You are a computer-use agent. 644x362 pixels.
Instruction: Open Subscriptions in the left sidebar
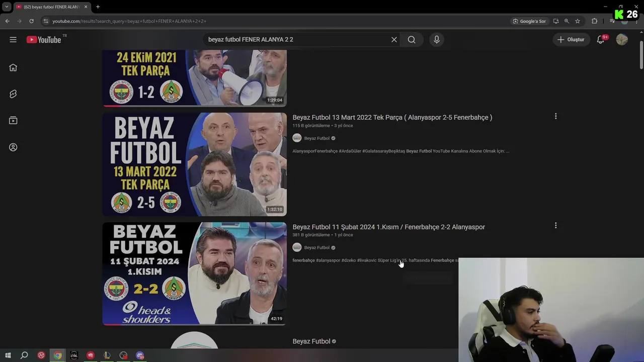pos(13,121)
